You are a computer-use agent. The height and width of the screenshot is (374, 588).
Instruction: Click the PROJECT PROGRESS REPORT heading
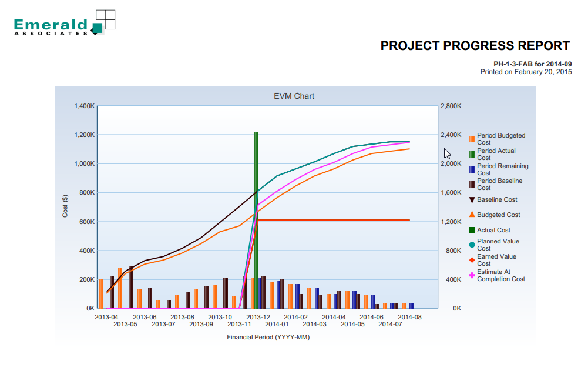click(475, 46)
